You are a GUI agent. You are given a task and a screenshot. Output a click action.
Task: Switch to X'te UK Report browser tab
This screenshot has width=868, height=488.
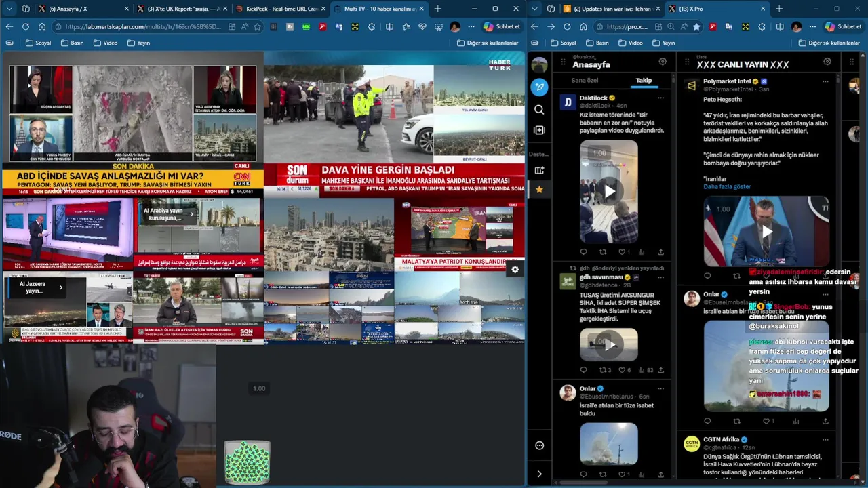coord(183,9)
